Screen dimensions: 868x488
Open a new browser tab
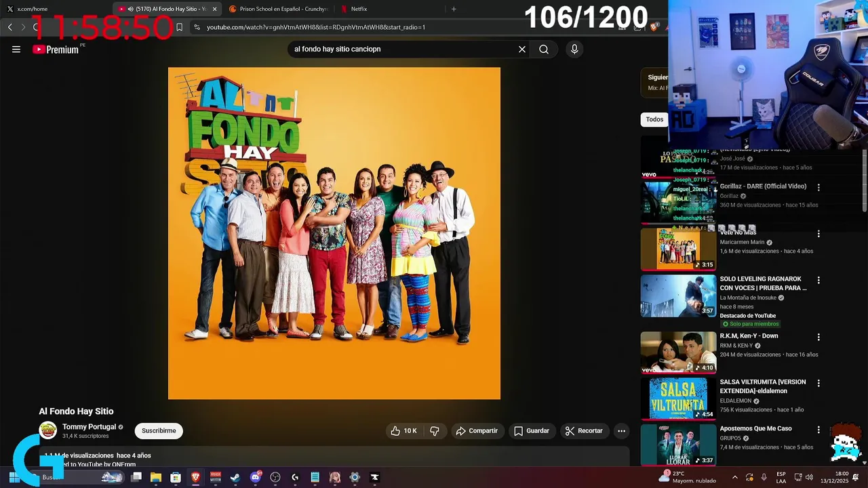tap(454, 9)
